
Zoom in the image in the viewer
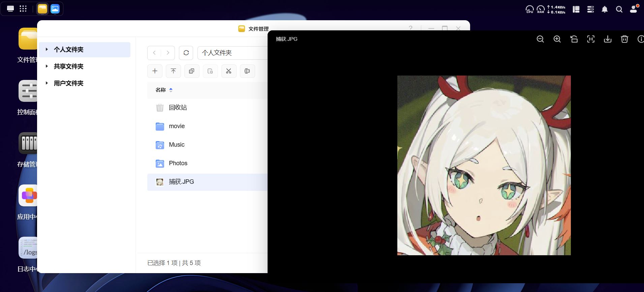coord(557,39)
